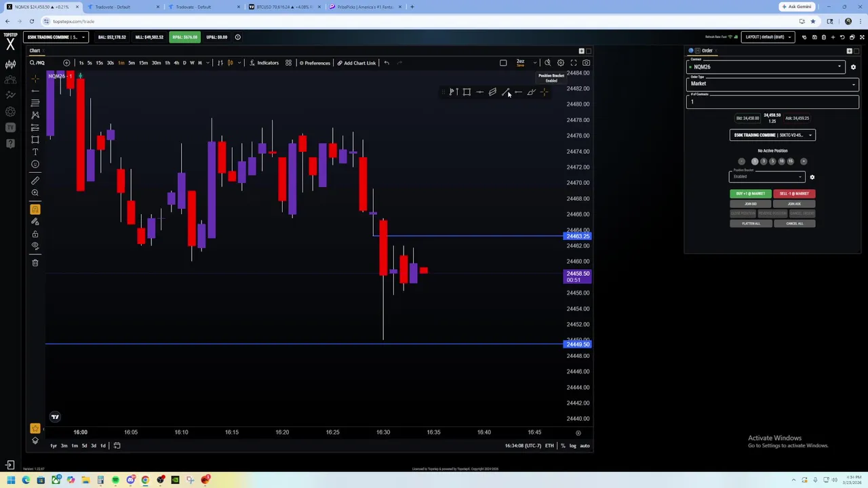The width and height of the screenshot is (868, 488).
Task: Expand the candle chart type dropdown
Action: tap(239, 63)
